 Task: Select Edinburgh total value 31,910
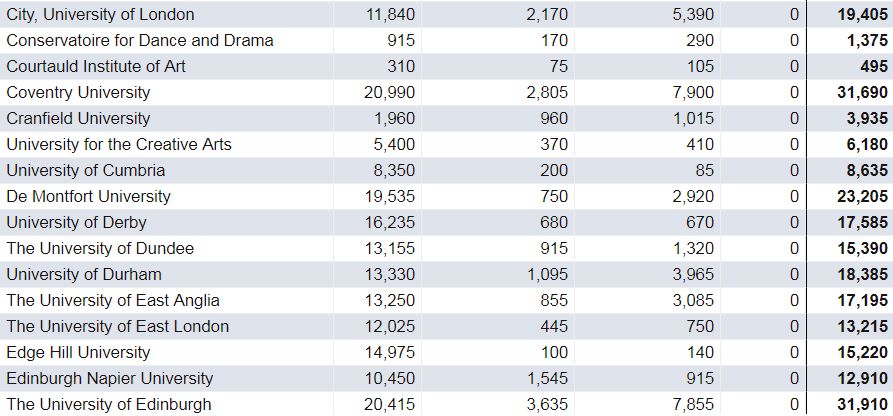[x=862, y=405]
